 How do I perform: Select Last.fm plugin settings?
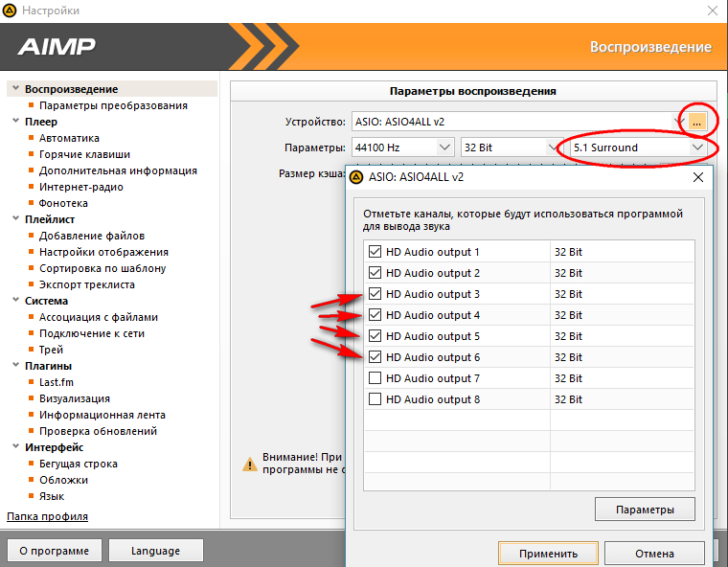pos(57,382)
